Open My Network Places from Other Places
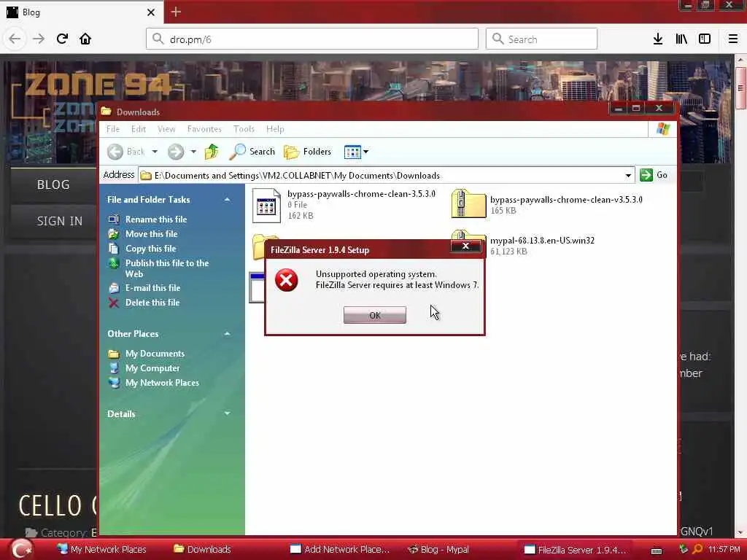 coord(162,383)
